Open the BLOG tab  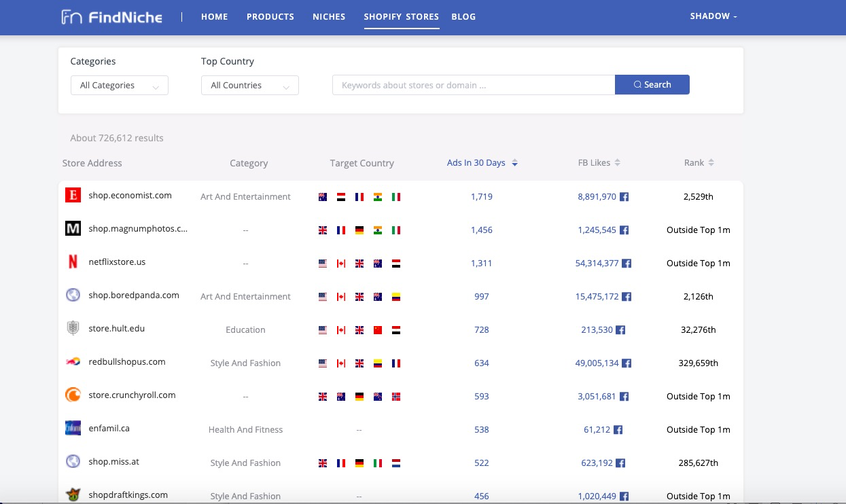click(x=463, y=17)
